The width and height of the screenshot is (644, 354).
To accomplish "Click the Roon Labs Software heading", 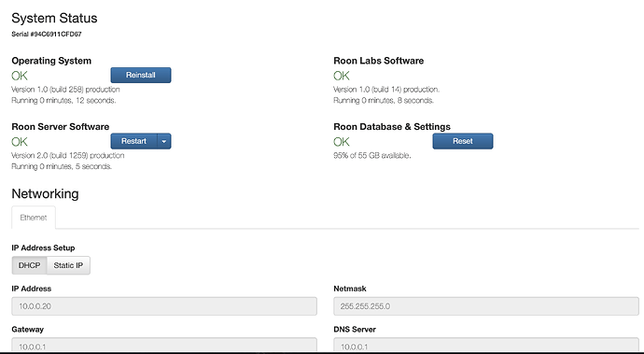I will point(378,61).
